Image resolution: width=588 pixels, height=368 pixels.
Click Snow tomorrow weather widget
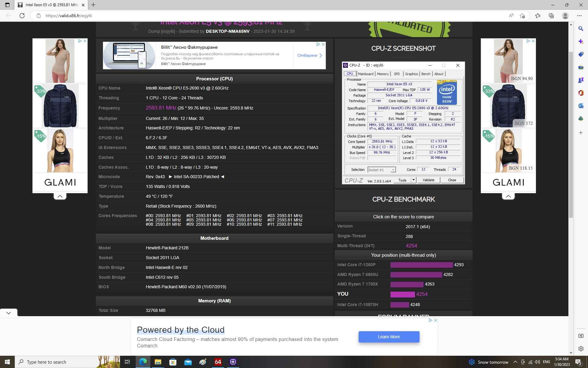pyautogui.click(x=488, y=362)
